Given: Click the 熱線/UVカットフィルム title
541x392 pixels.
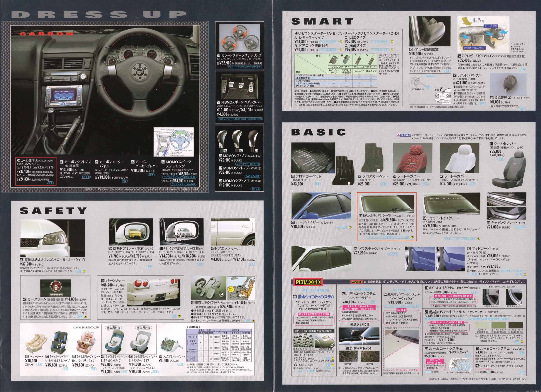Looking at the screenshot, I should click(x=447, y=312).
